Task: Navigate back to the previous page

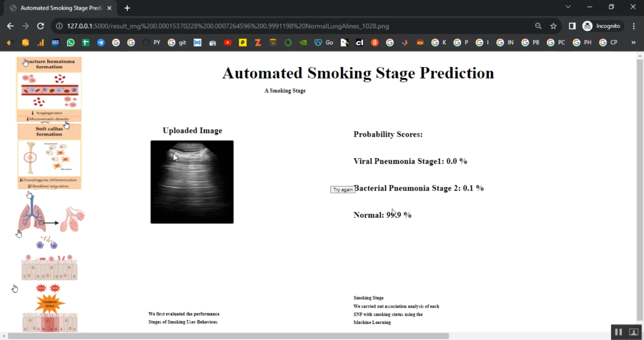Action: pos(10,26)
